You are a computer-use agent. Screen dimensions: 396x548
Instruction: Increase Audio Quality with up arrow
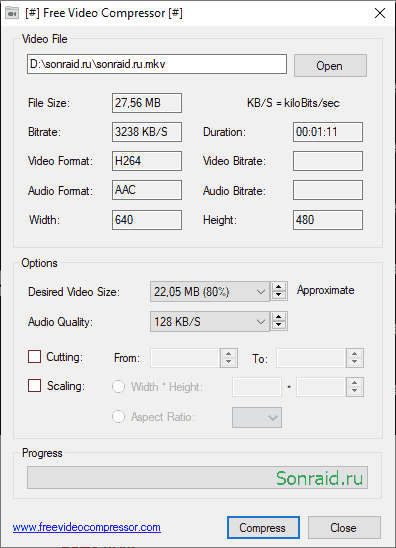[x=279, y=317]
